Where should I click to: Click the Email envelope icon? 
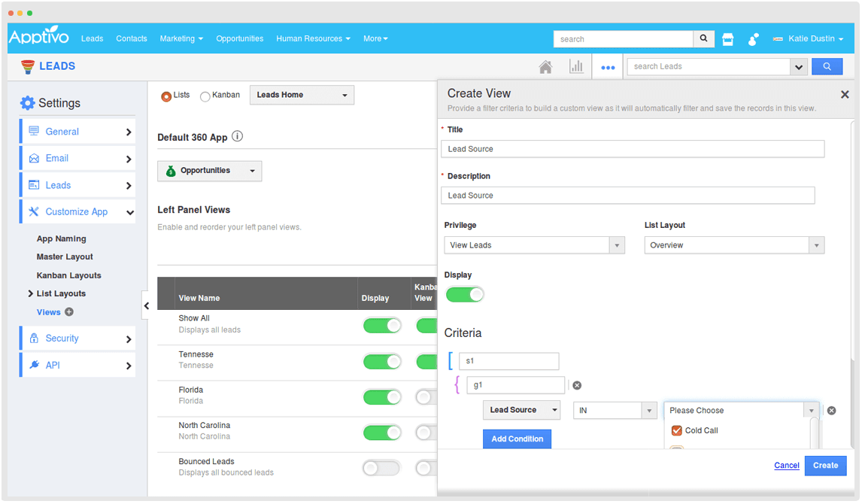point(34,158)
